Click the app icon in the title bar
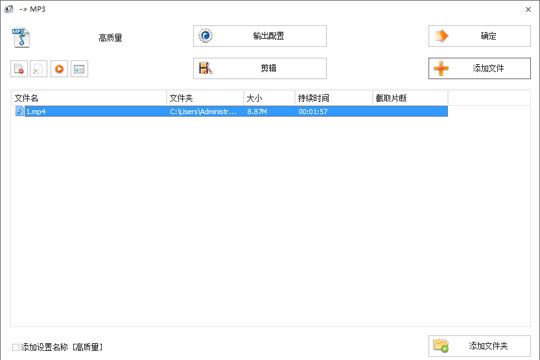 pyautogui.click(x=9, y=9)
